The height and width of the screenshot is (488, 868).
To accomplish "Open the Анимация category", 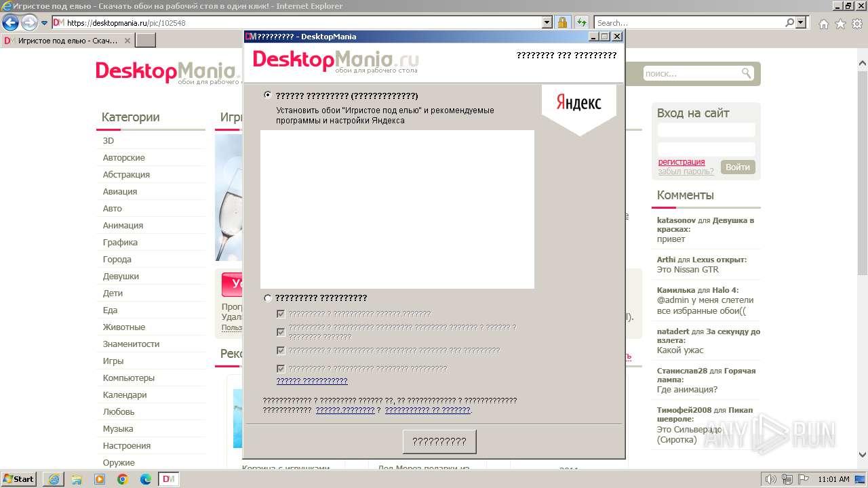I will [123, 226].
